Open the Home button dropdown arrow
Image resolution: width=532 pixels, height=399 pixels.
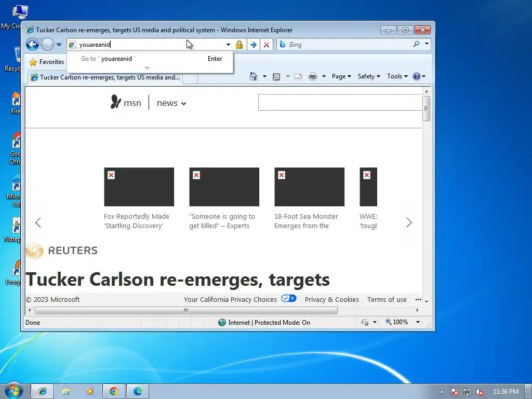coord(264,76)
